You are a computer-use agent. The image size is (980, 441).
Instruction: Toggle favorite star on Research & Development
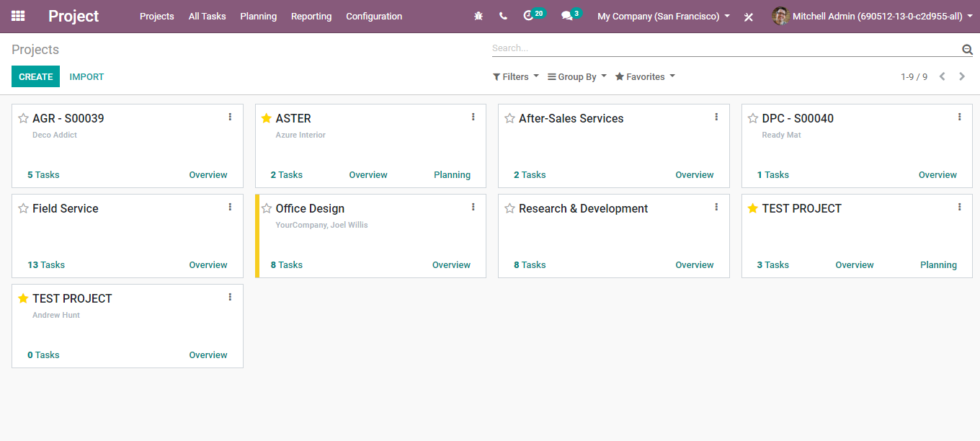coord(509,208)
